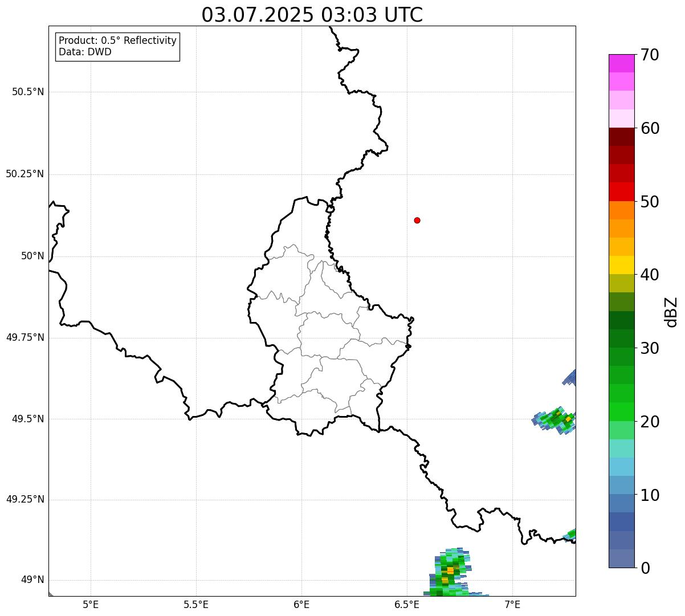Click the 50°N latitude label
This screenshot has width=685, height=616.
pyautogui.click(x=32, y=256)
